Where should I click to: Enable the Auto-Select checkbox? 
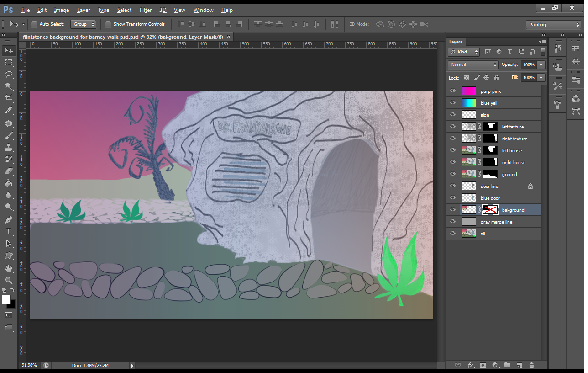pyautogui.click(x=34, y=24)
